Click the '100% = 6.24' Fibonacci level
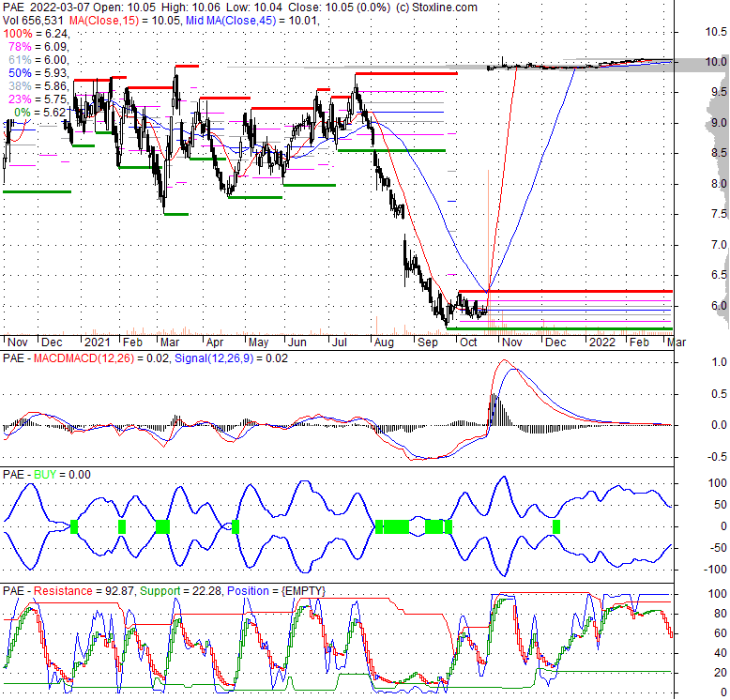 click(x=36, y=34)
